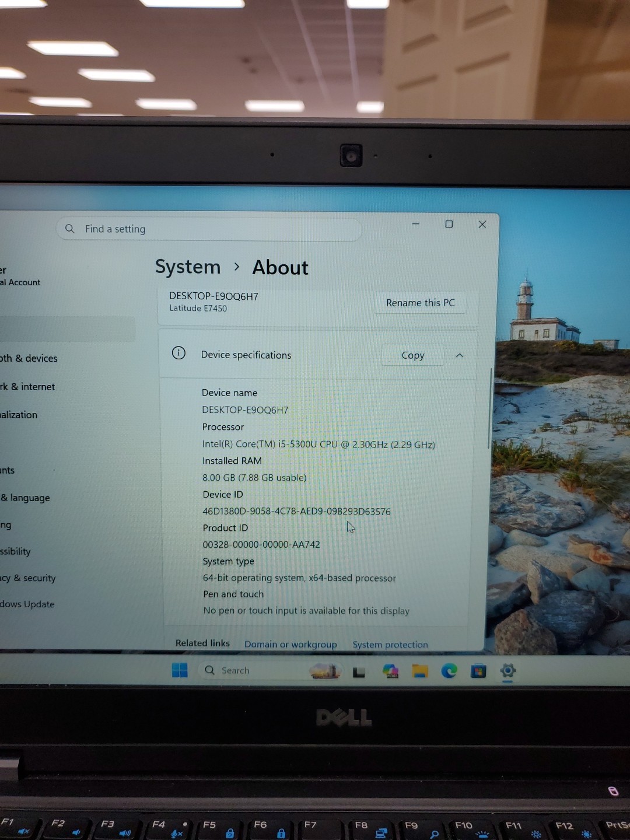The width and height of the screenshot is (630, 840).
Task: Click the Settings window vertical scrollbar
Action: pyautogui.click(x=491, y=408)
